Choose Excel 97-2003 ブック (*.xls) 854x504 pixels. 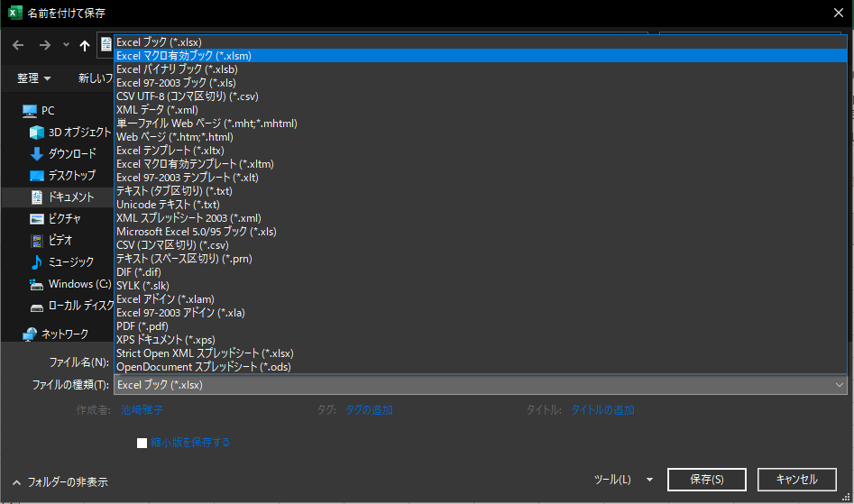pyautogui.click(x=481, y=83)
